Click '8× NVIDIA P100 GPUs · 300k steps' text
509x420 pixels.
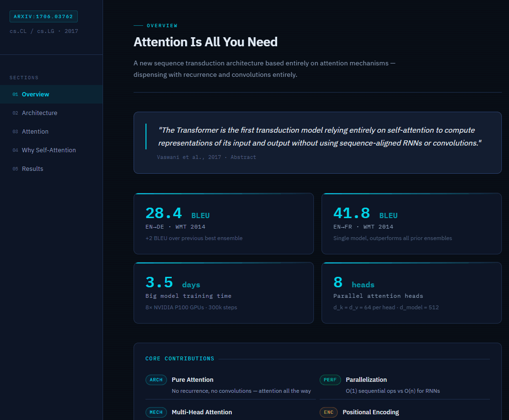[191, 307]
